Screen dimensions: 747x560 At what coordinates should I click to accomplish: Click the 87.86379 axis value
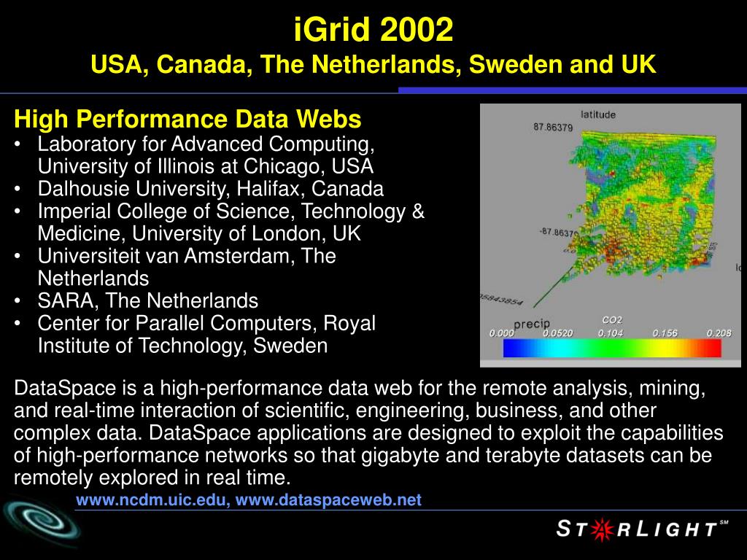click(553, 127)
